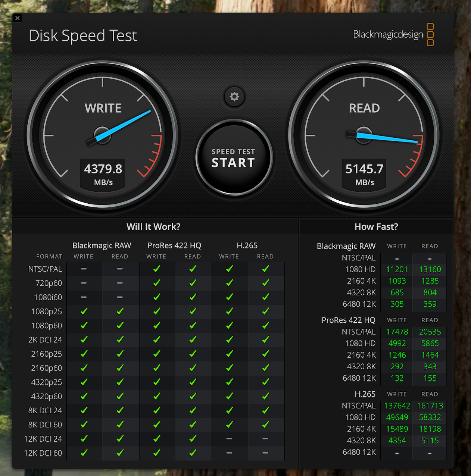
Task: Click the H.265 read checkmark for 720p60
Action: point(265,283)
